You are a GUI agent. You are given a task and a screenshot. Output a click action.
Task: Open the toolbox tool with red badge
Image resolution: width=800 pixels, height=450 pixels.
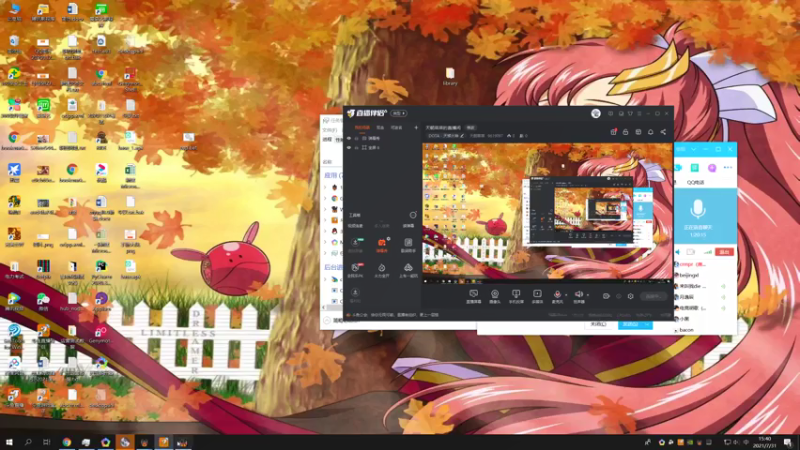pyautogui.click(x=356, y=270)
